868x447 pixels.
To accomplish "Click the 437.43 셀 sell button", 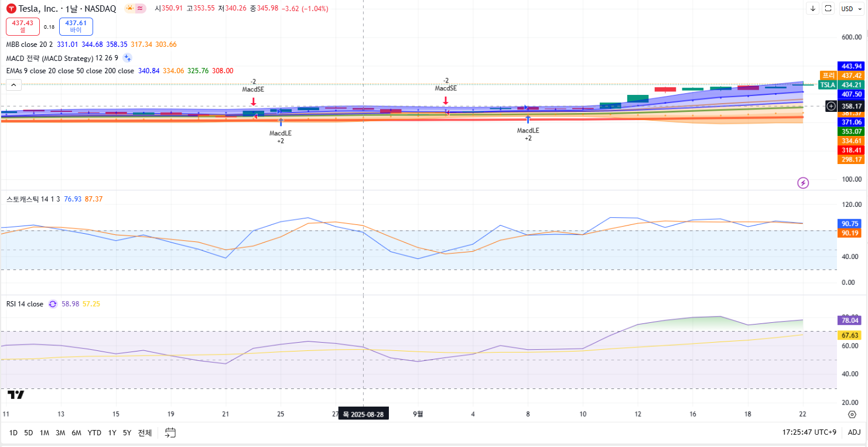I will pyautogui.click(x=22, y=26).
